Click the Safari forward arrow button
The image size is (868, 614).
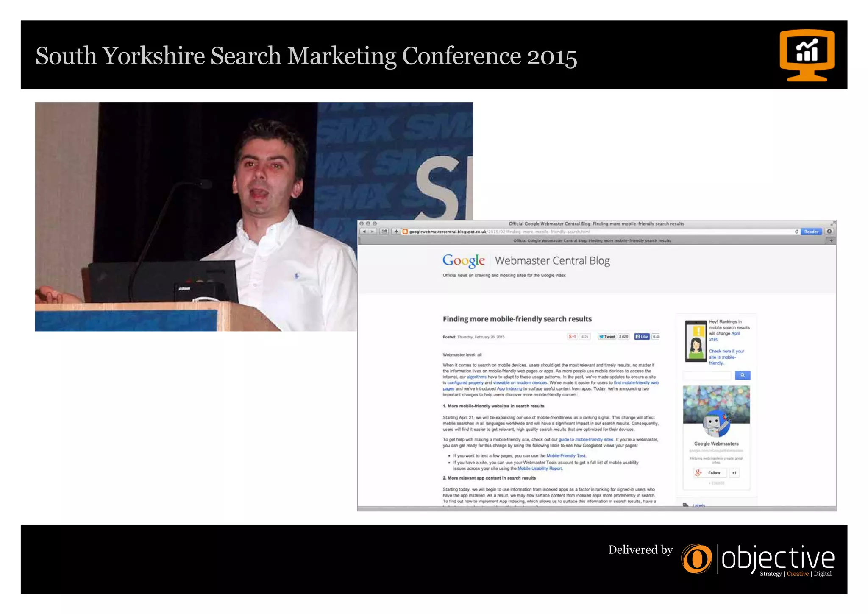[x=372, y=232]
